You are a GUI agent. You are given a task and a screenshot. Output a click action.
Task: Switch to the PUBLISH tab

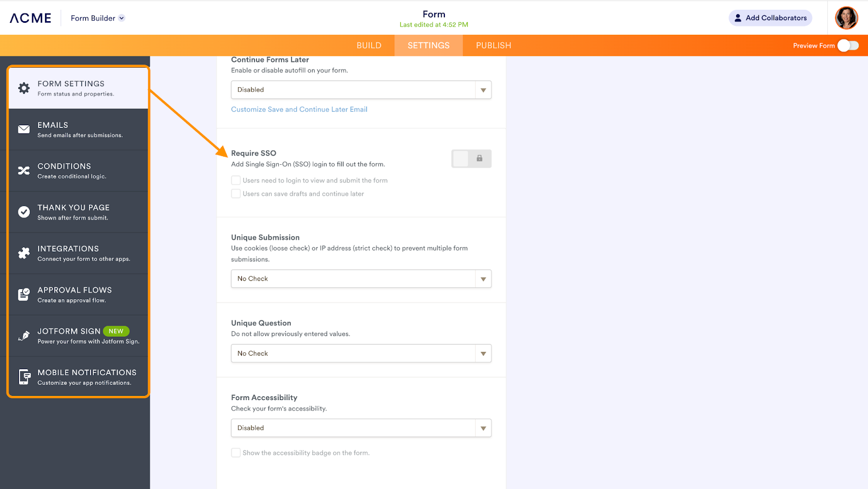point(494,46)
